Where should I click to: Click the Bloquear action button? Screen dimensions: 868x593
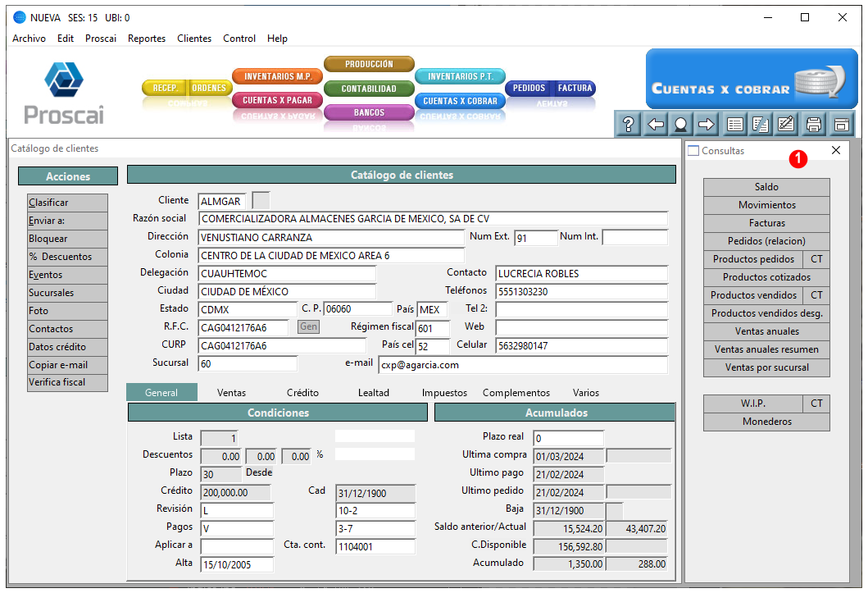67,239
